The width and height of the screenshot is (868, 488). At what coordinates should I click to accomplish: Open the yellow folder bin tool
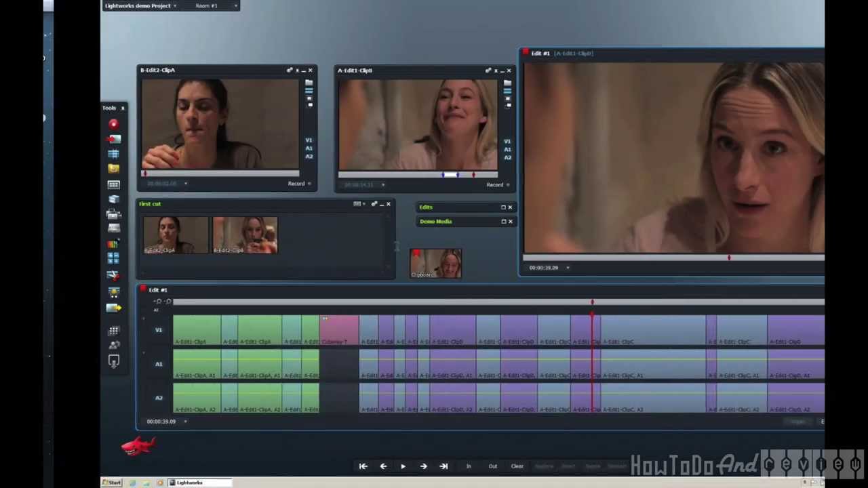click(113, 169)
